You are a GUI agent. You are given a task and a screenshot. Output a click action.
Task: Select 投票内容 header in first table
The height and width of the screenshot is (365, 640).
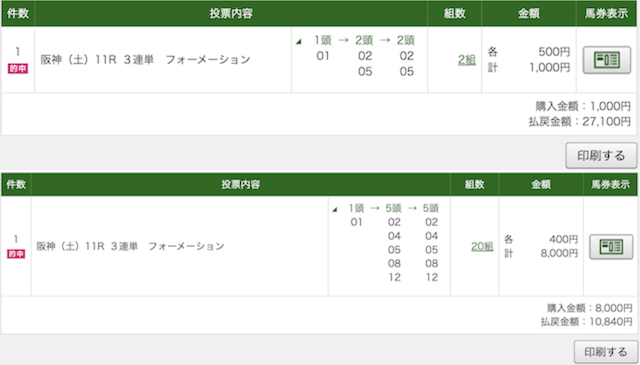coord(231,13)
